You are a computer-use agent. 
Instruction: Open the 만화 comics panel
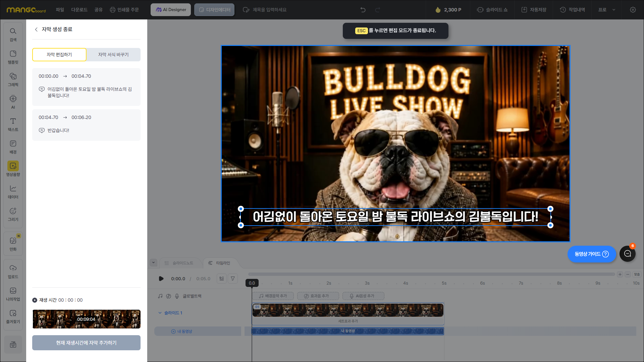coord(13,244)
